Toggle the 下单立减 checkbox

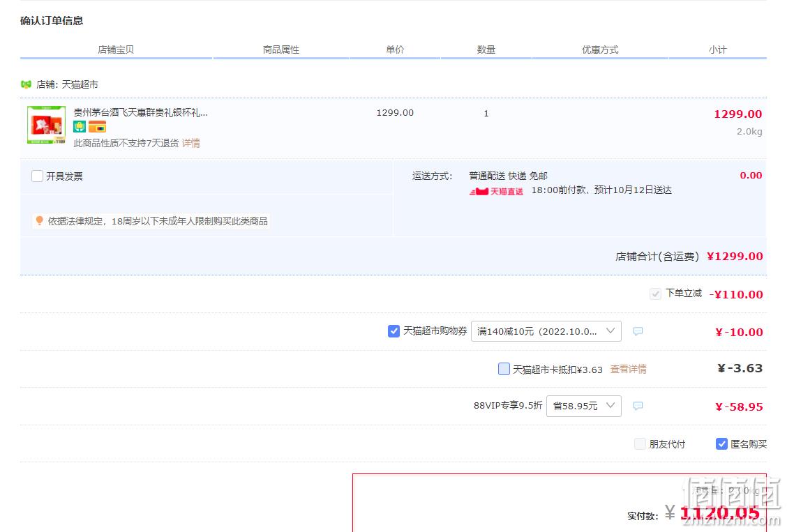click(655, 294)
